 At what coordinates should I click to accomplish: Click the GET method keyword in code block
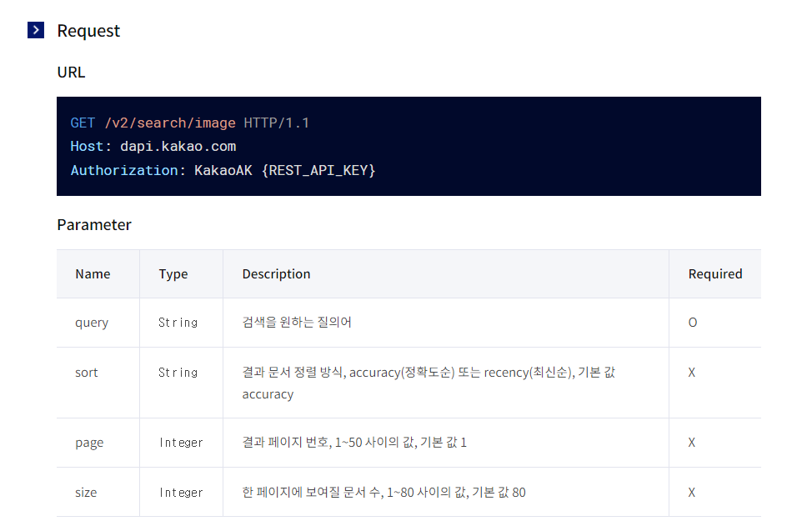pos(83,123)
